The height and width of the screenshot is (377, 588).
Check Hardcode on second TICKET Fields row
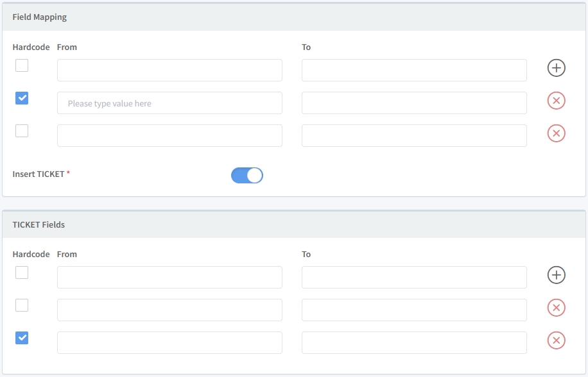(22, 305)
